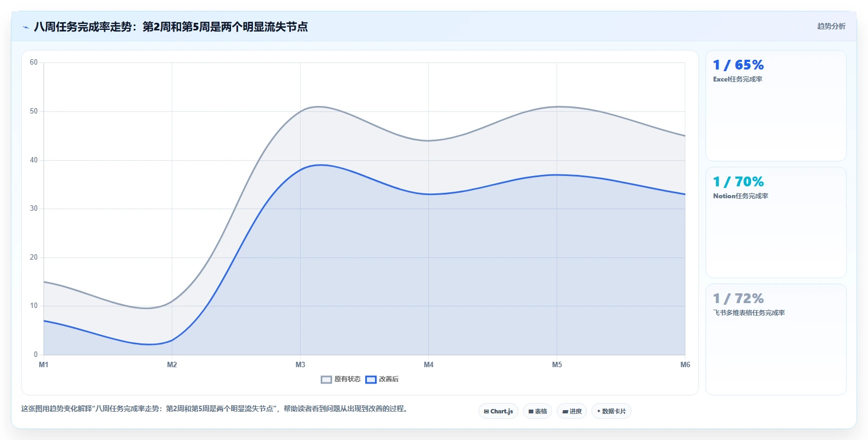
Task: Click the chart description text below the chart
Action: (215, 408)
